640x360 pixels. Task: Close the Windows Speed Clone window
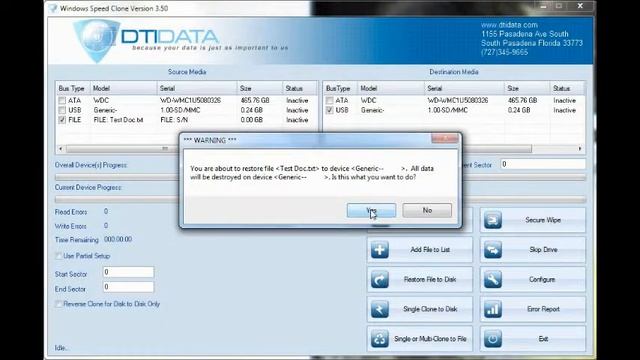(580, 6)
